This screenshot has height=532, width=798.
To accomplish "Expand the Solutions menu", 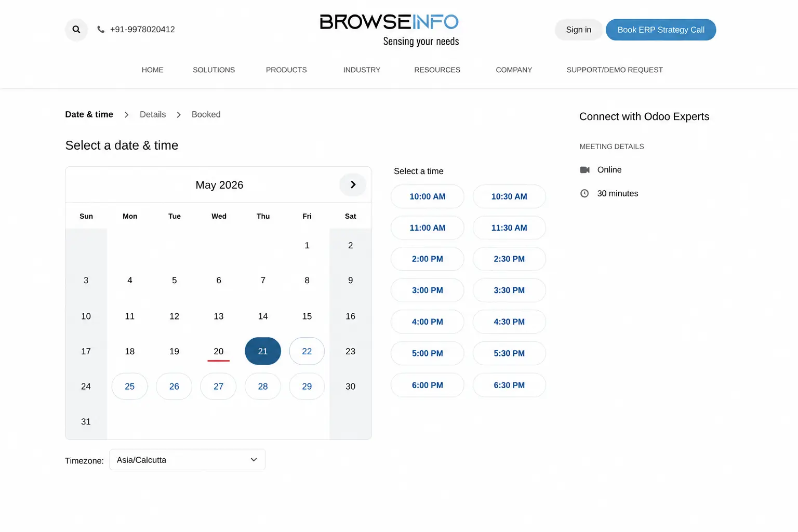I will click(214, 70).
